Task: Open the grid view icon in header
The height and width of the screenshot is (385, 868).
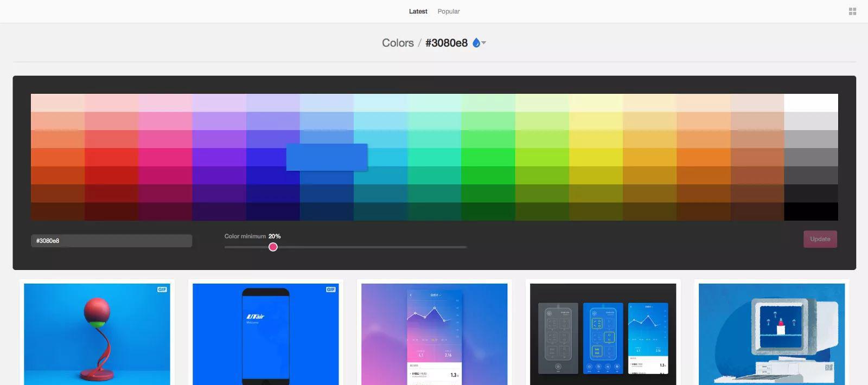Action: [852, 11]
